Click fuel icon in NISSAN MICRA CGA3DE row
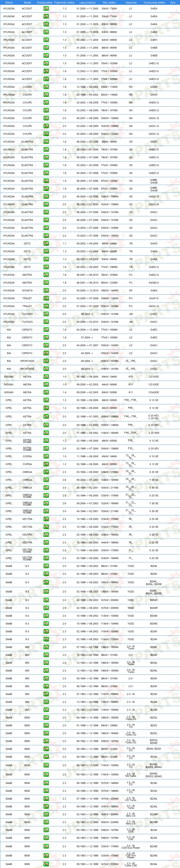180x868 pixels. (x=46, y=392)
